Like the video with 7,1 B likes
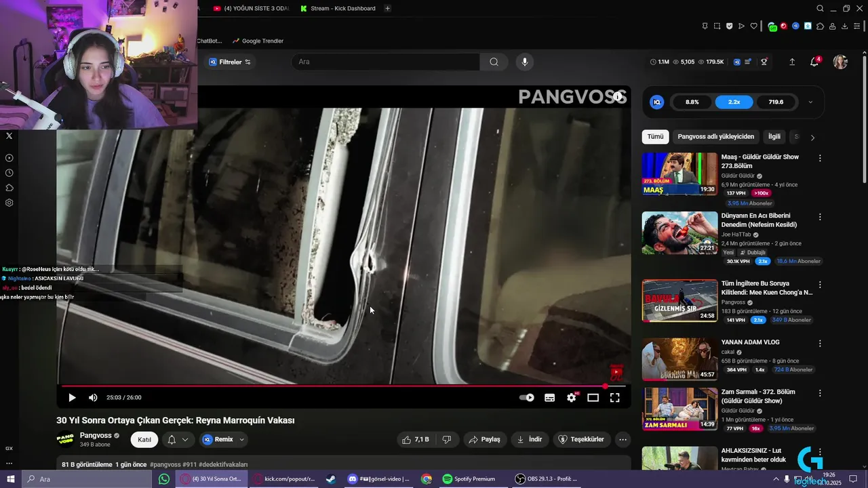 [x=416, y=440]
